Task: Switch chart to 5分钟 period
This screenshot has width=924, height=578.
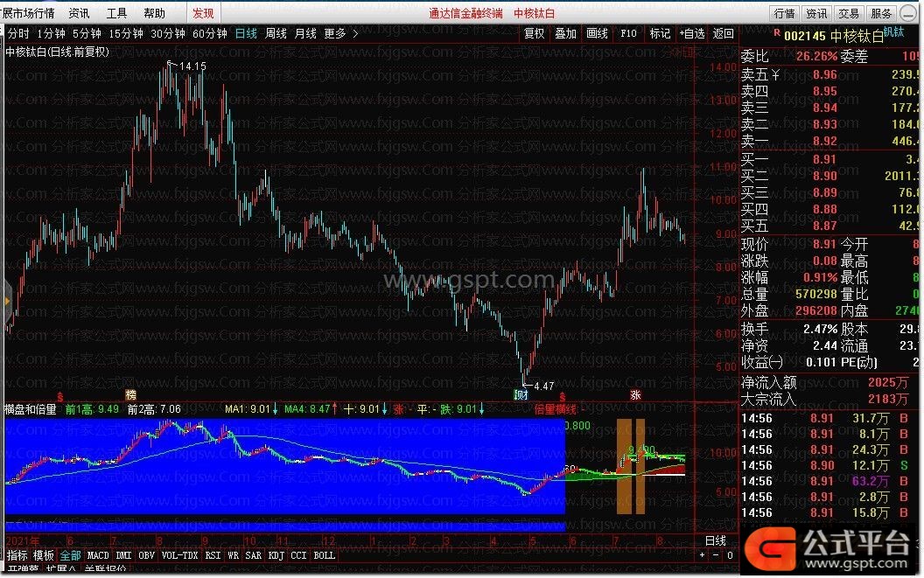Action: click(87, 33)
